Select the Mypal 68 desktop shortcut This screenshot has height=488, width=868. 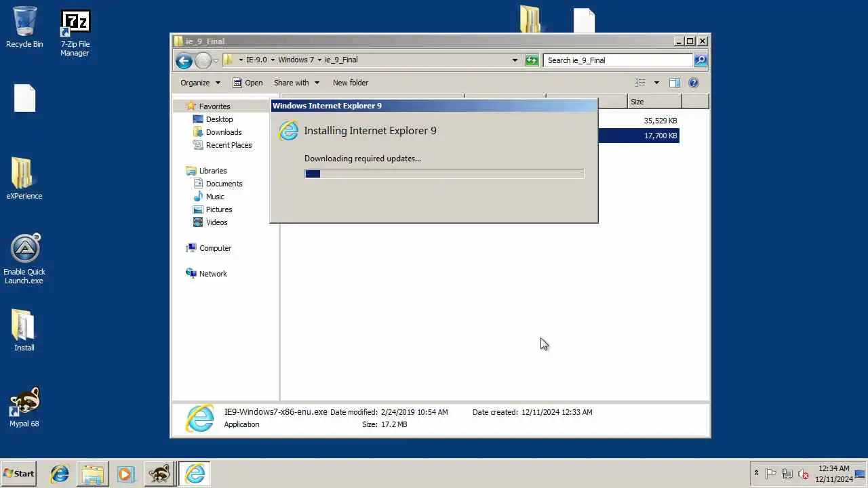(24, 407)
